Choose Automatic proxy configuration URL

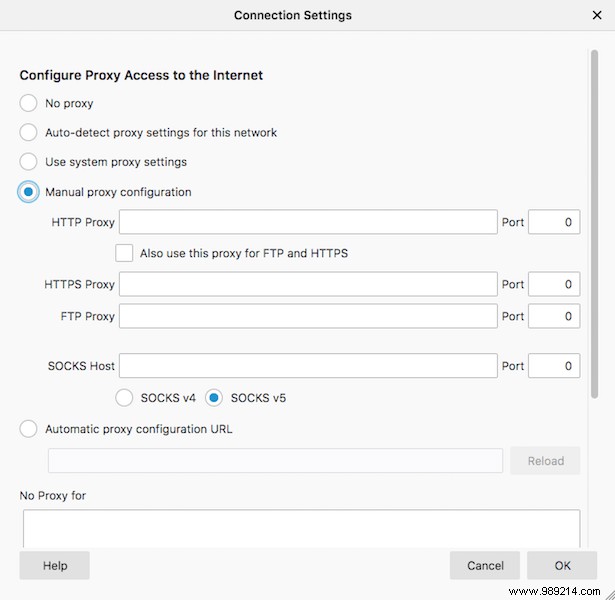point(28,429)
